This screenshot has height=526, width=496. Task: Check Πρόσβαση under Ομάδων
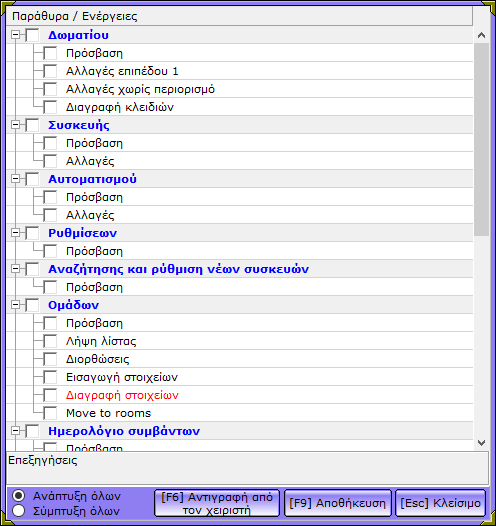(x=50, y=323)
